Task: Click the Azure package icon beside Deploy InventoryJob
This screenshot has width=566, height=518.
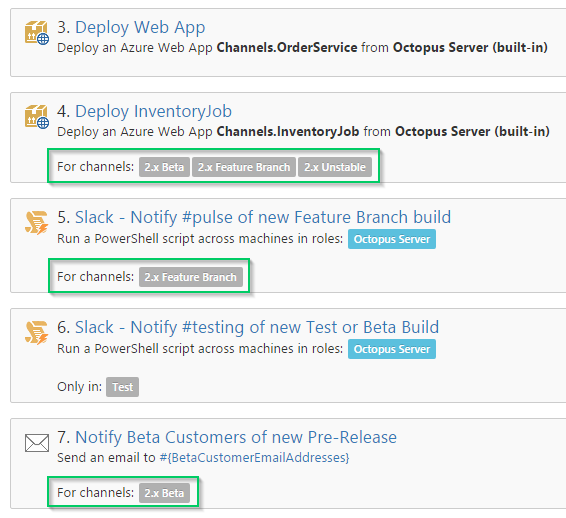Action: pyautogui.click(x=37, y=116)
